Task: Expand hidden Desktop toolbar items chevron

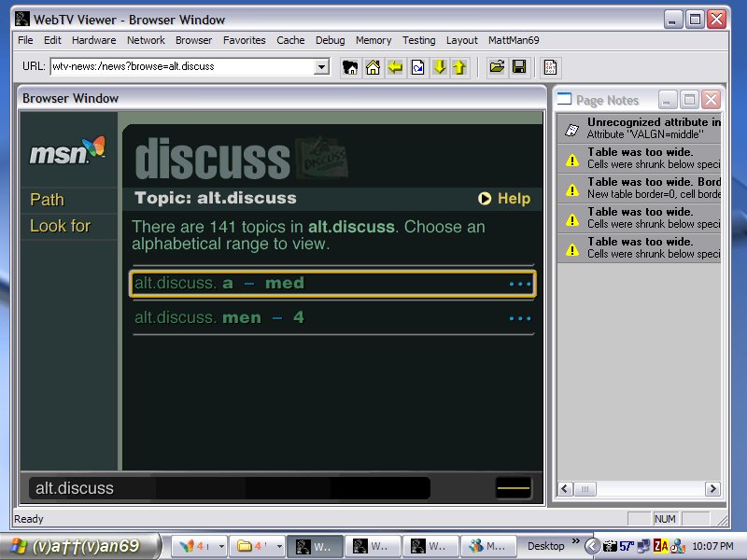Action: [x=576, y=541]
